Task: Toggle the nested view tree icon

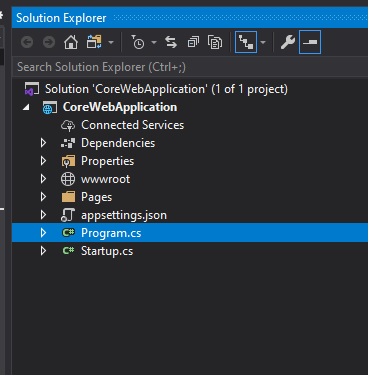Action: pyautogui.click(x=246, y=42)
